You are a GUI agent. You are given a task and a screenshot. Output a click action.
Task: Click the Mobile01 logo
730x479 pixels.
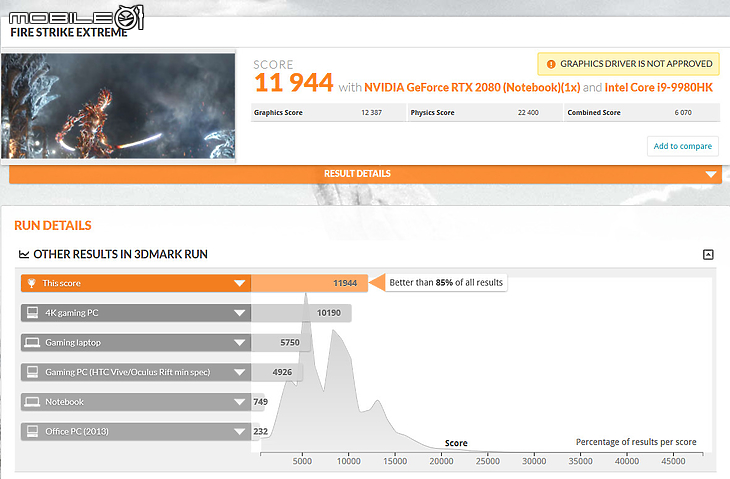tap(76, 18)
